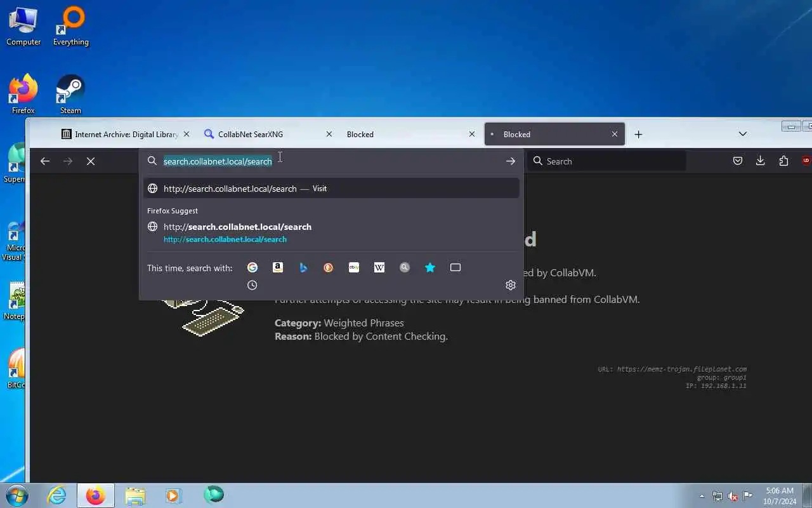Search open tabs using the tab icon

click(455, 267)
